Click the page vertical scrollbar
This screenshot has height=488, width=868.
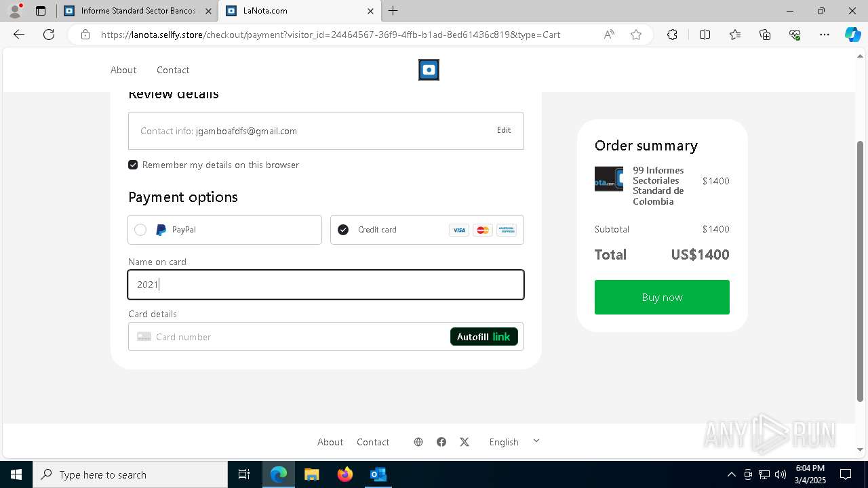pos(861,271)
